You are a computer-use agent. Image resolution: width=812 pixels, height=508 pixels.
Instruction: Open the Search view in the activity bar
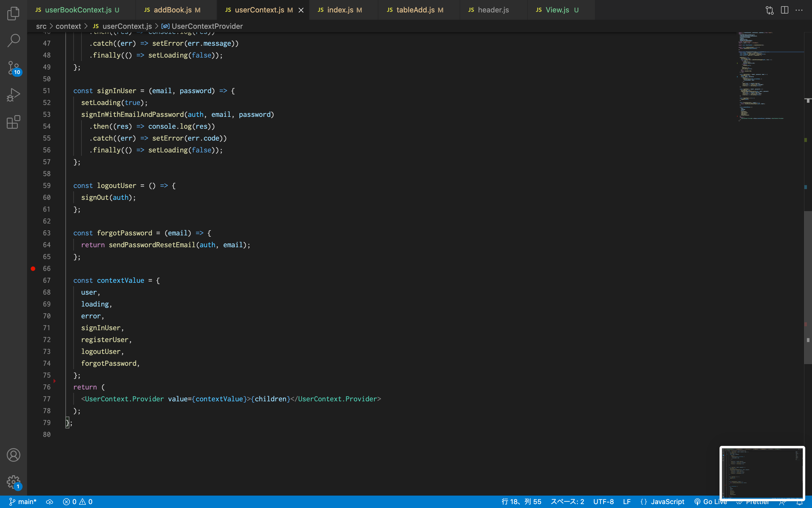tap(14, 40)
